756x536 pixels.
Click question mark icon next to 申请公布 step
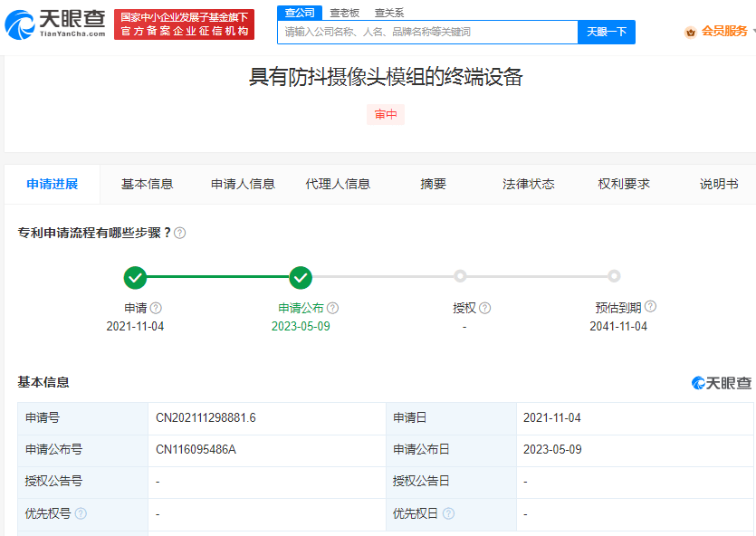pyautogui.click(x=332, y=308)
